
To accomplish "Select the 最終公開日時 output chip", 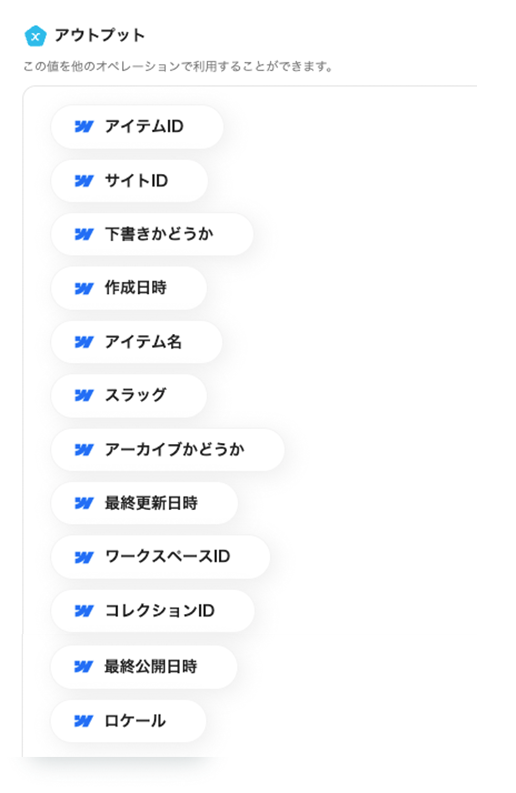I will point(144,667).
